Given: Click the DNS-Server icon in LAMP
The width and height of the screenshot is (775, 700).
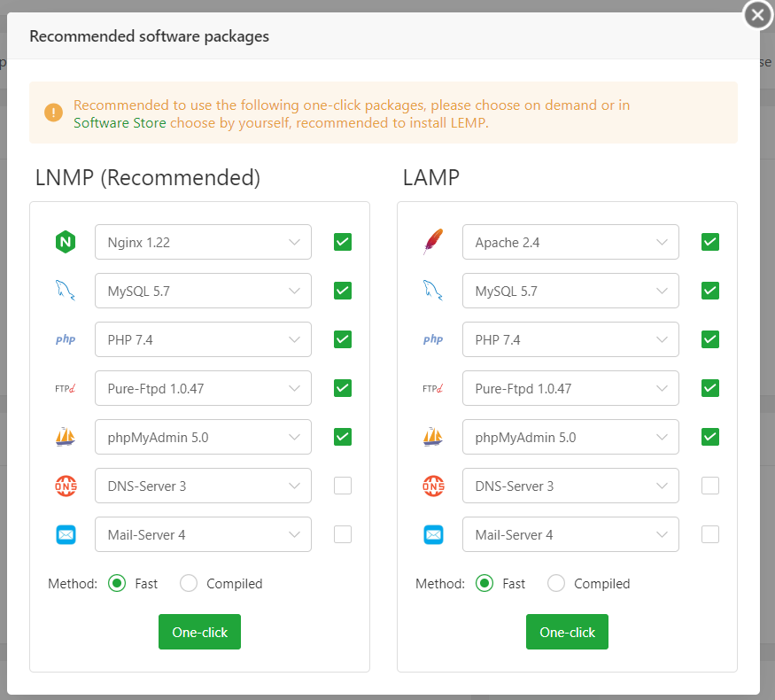Looking at the screenshot, I should click(x=433, y=486).
